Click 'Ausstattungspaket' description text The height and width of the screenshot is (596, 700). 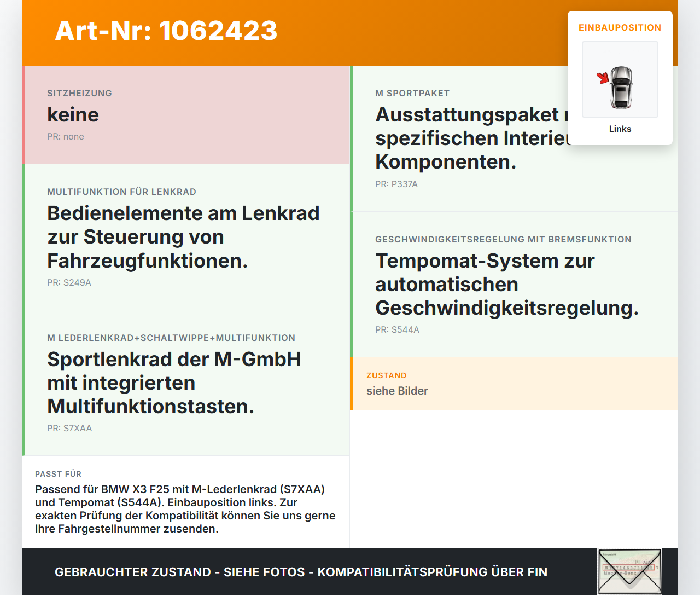472,138
